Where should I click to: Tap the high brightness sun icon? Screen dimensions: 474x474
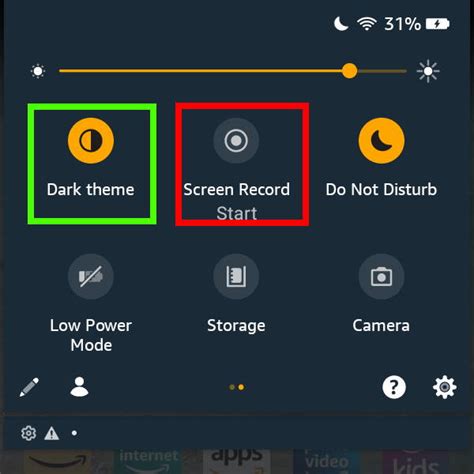click(428, 71)
